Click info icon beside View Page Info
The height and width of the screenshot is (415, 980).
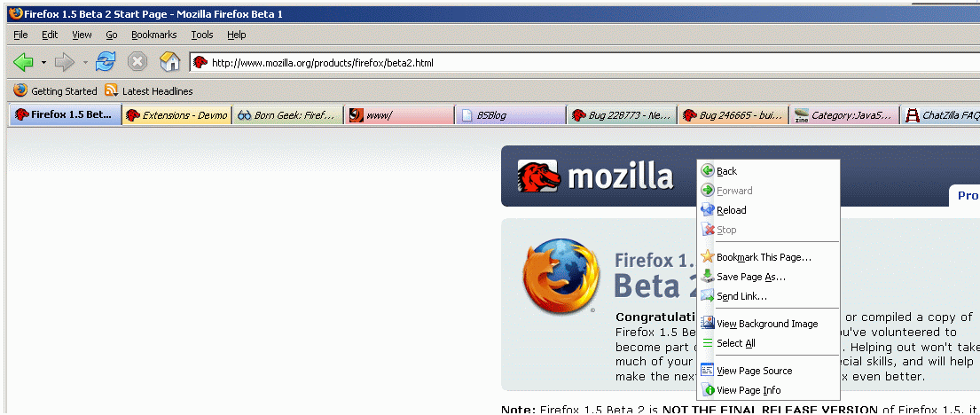click(708, 390)
